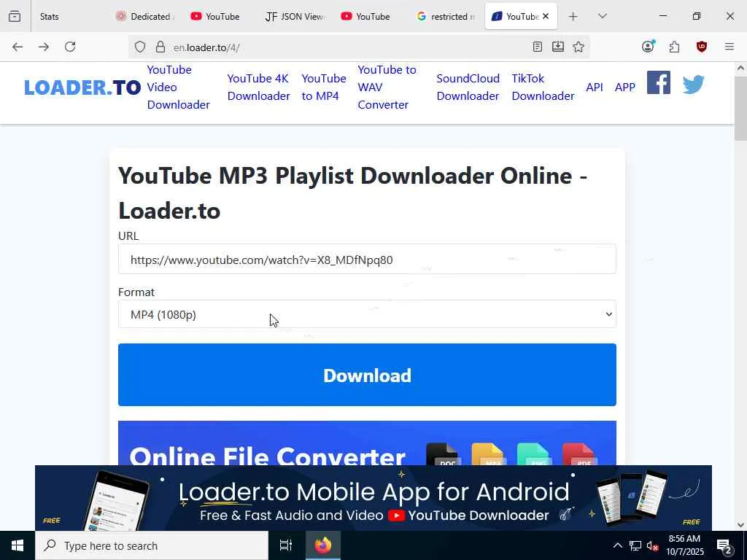
Task: Click the muted volume tray icon
Action: pyautogui.click(x=653, y=545)
